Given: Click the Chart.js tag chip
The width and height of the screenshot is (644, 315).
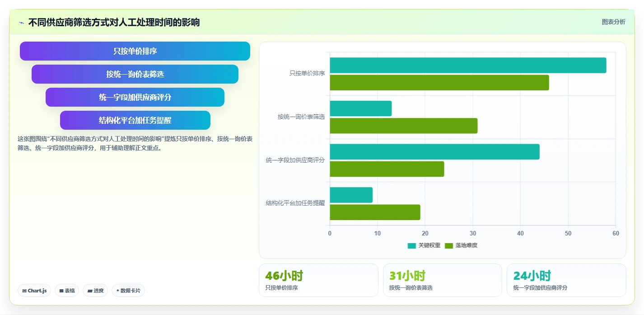Looking at the screenshot, I should (x=34, y=291).
